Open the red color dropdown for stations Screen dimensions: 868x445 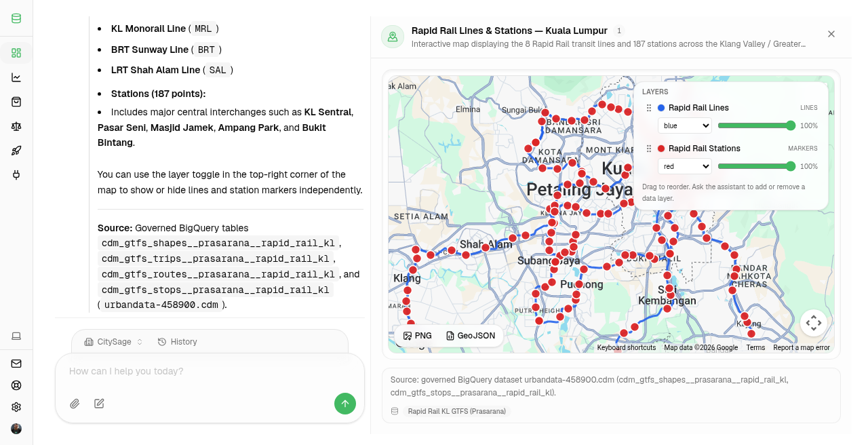tap(685, 166)
